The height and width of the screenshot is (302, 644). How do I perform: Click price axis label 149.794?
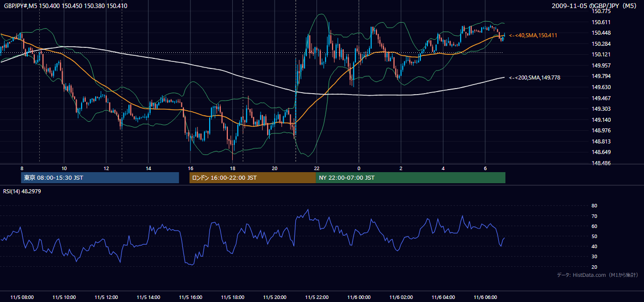click(601, 77)
